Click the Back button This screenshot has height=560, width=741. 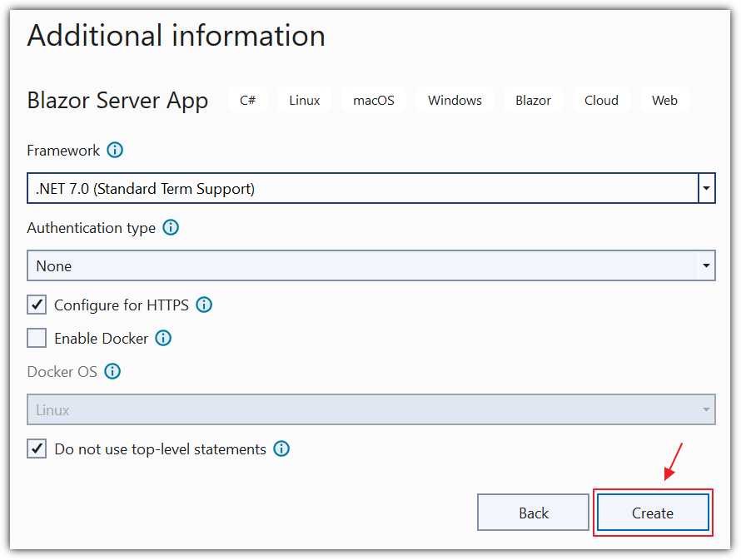point(533,513)
